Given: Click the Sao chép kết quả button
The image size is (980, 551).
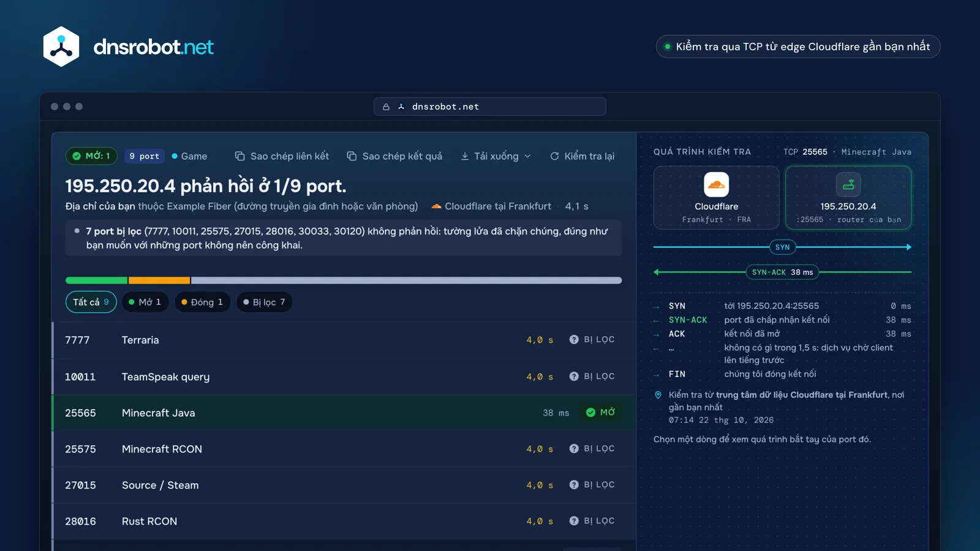Looking at the screenshot, I should [394, 156].
